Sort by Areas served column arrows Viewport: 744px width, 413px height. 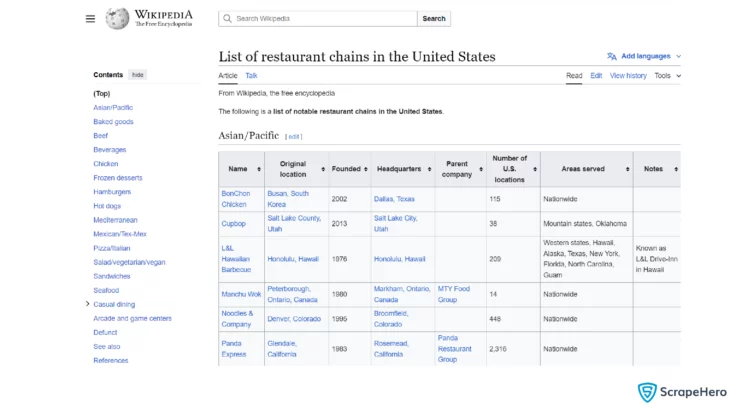tap(628, 169)
